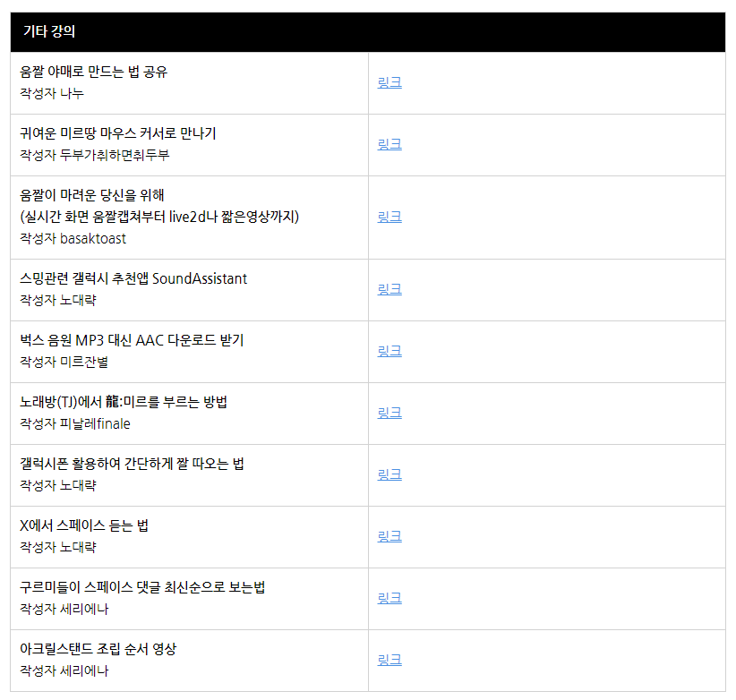Click the author line 작성자 두부가취하면취두부

point(94,155)
